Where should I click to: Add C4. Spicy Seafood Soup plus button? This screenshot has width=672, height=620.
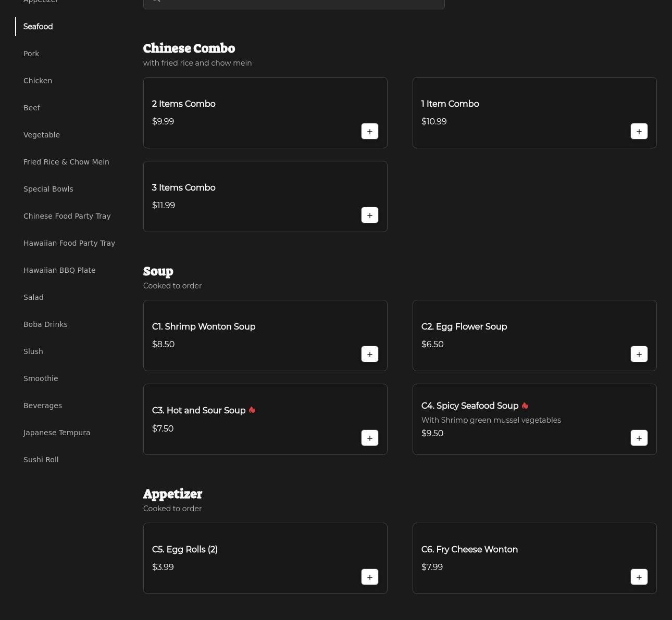(639, 438)
